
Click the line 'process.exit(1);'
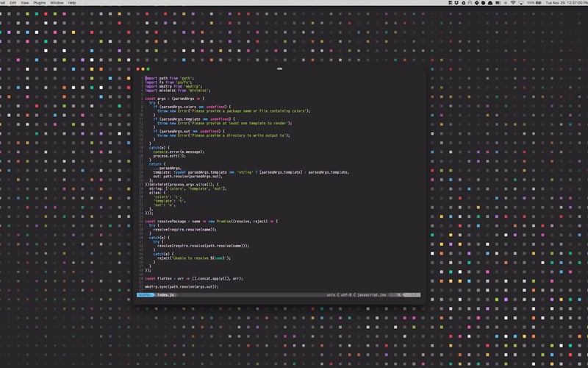[170, 156]
